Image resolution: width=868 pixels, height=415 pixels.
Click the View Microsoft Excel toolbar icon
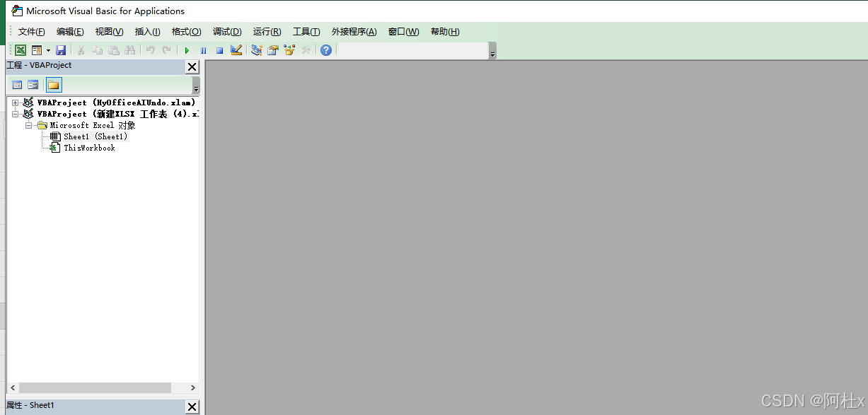(x=21, y=50)
